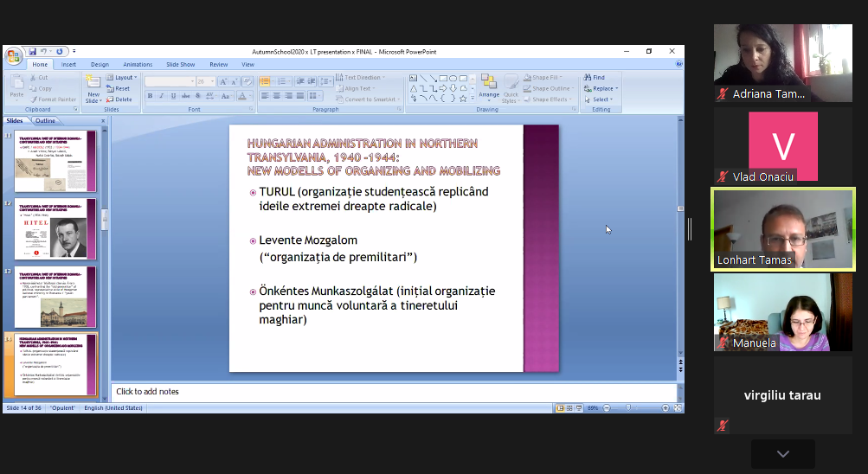Pick the right arrow shape in gallery

tap(443, 88)
